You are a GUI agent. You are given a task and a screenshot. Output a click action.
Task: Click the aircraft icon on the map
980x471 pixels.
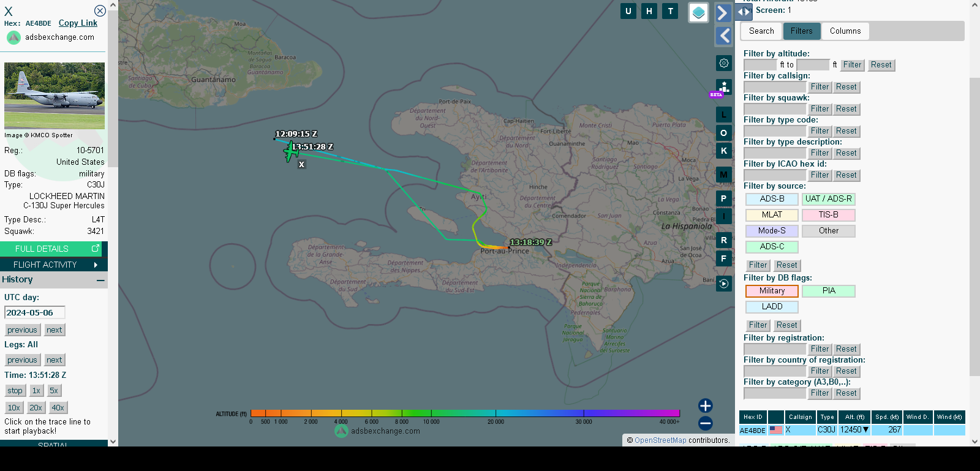click(x=290, y=151)
